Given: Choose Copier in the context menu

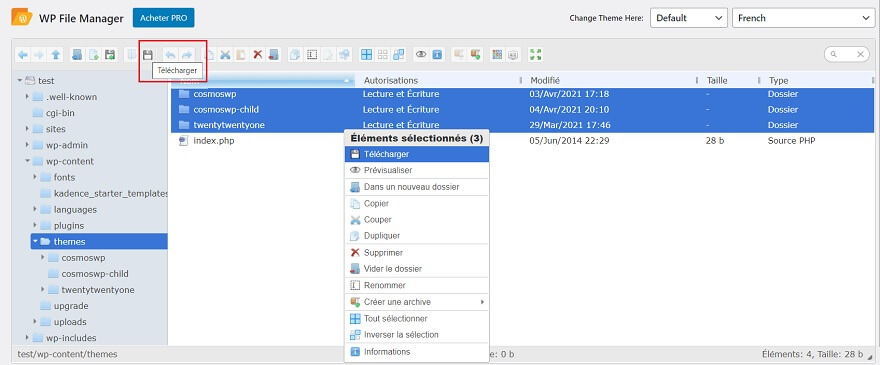Looking at the screenshot, I should coord(417,204).
